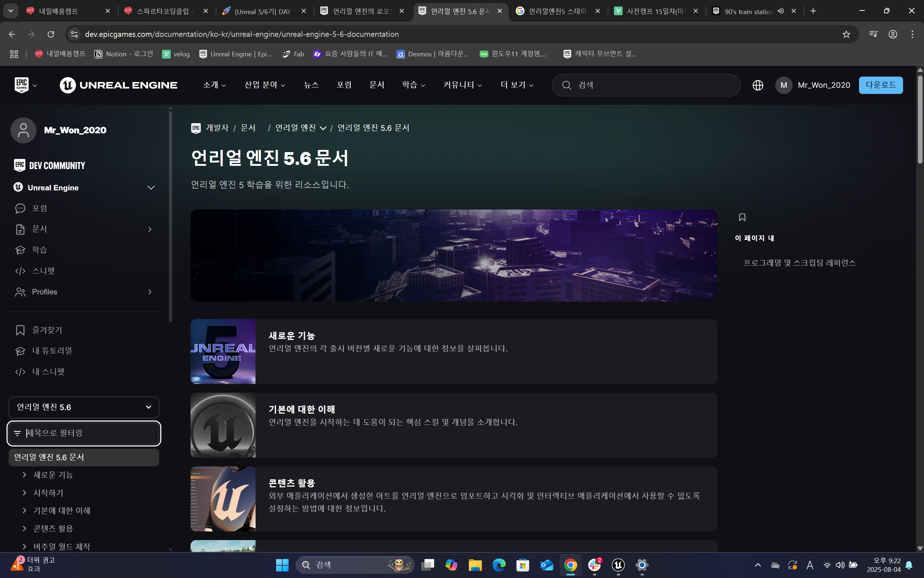
Task: Open the 새로운 기능 card thumbnail
Action: pyautogui.click(x=223, y=351)
